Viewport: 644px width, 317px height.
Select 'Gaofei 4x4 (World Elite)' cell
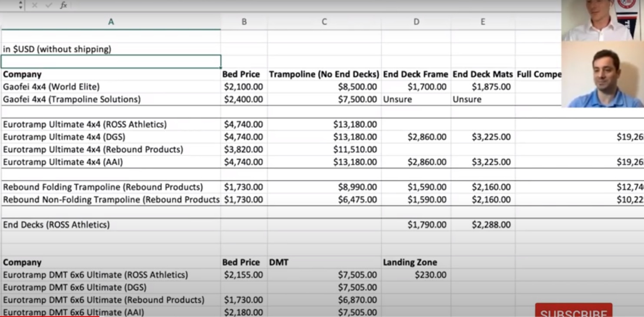click(111, 87)
